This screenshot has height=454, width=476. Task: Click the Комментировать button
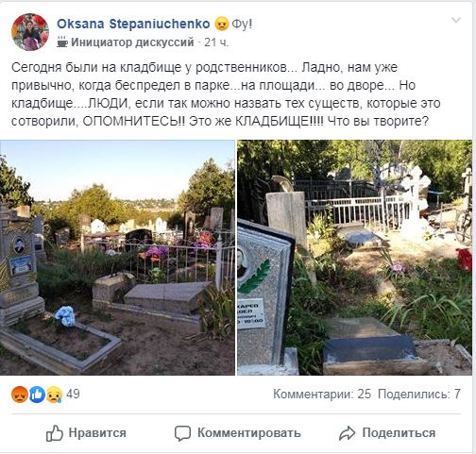click(x=249, y=433)
